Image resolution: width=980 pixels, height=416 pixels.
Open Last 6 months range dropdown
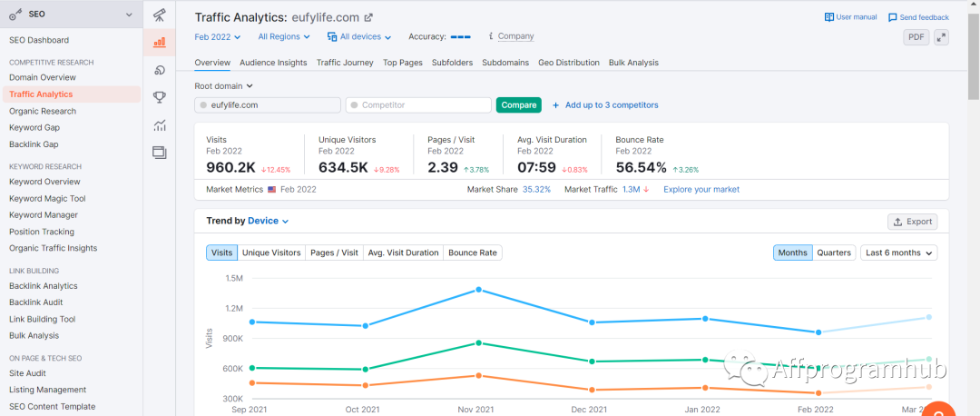coord(898,253)
